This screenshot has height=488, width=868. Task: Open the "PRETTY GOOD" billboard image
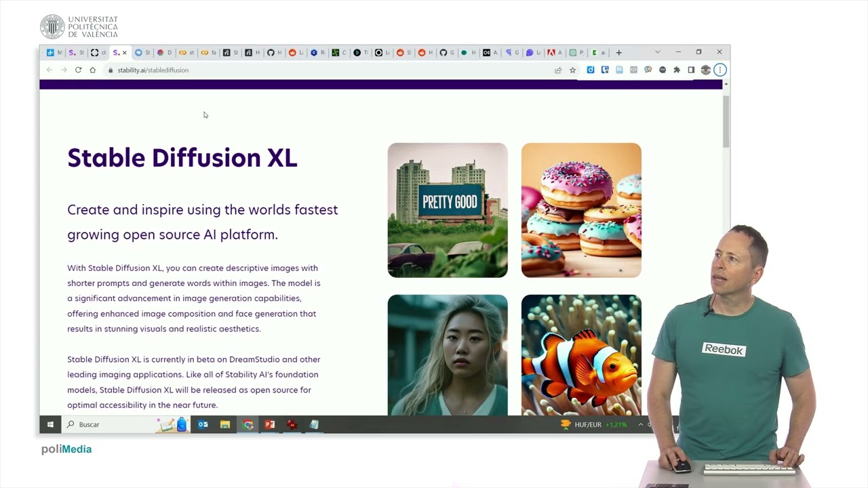[448, 210]
